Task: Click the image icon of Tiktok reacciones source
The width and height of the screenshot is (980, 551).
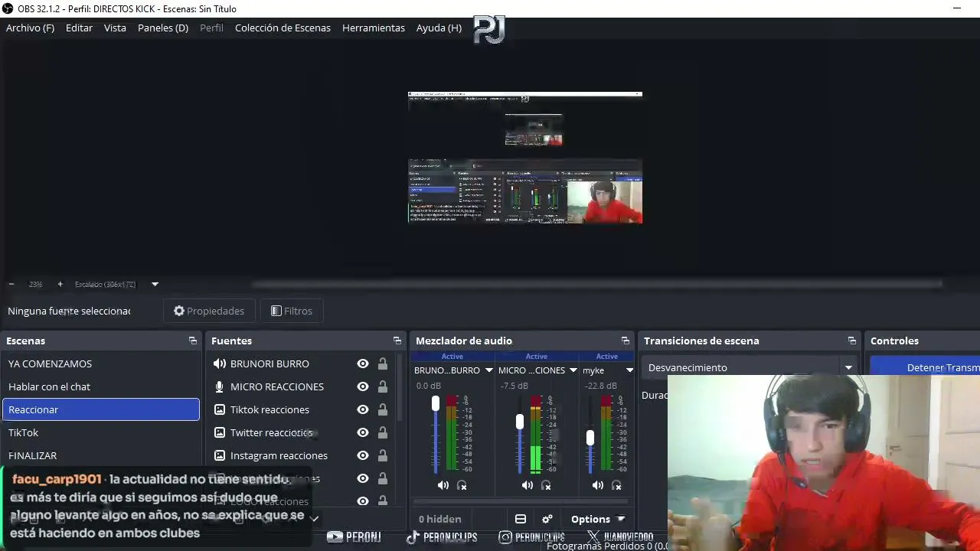Action: tap(220, 409)
